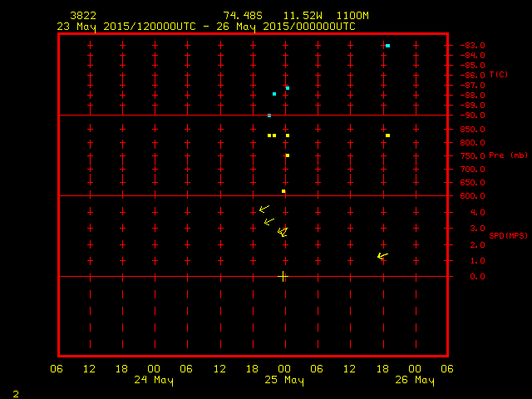The width and height of the screenshot is (532, 399).
Task: Select the SPD(MPS) wind speed axis label
Action: (507, 236)
